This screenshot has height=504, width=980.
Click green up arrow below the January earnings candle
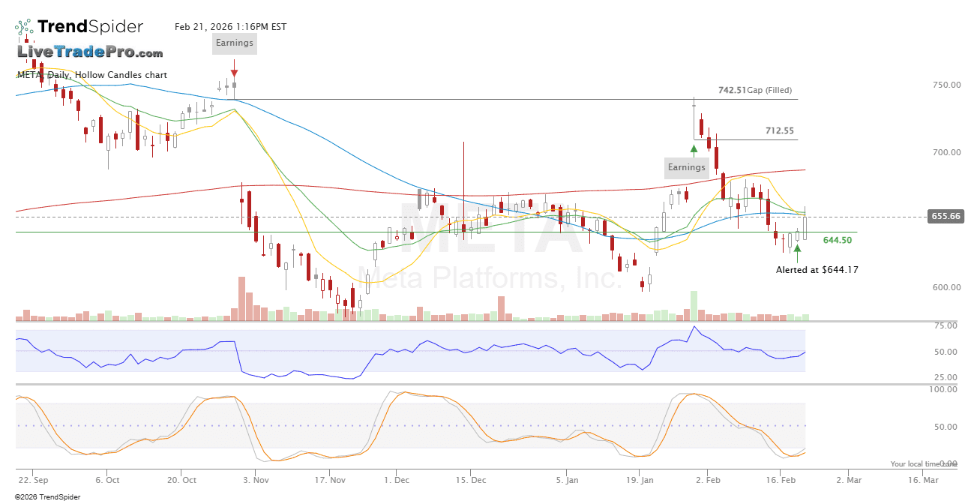(694, 149)
